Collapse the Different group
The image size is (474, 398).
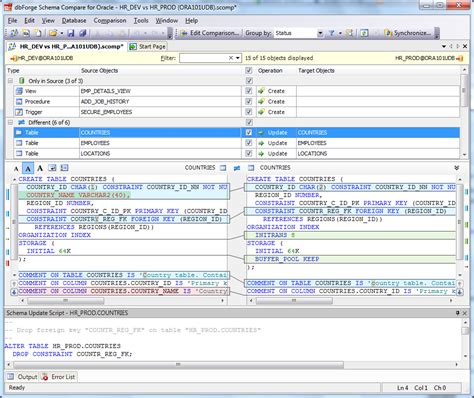10,122
